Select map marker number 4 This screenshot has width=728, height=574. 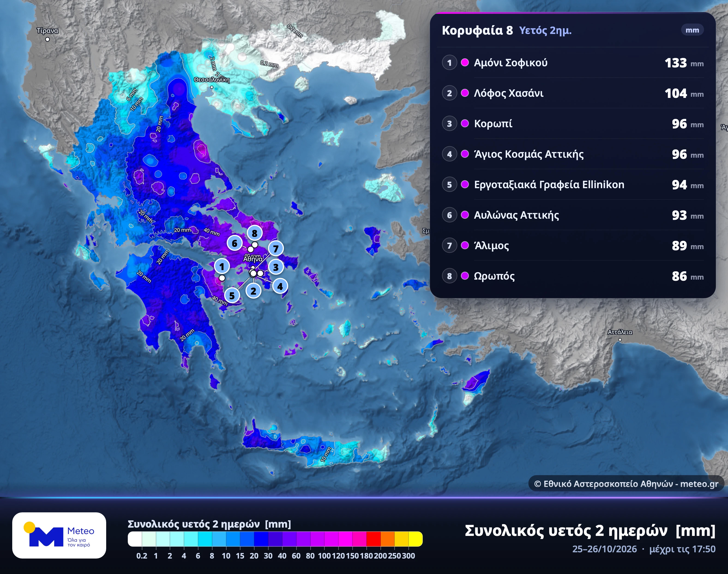(280, 286)
